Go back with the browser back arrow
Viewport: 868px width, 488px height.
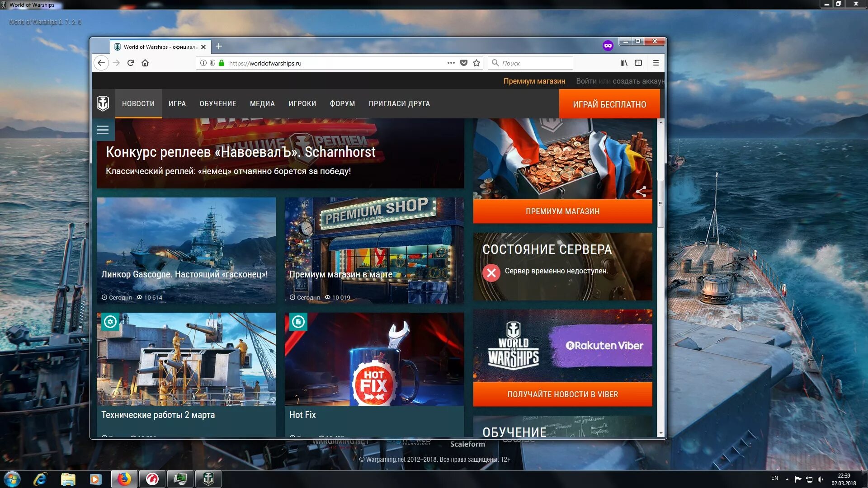pyautogui.click(x=101, y=63)
